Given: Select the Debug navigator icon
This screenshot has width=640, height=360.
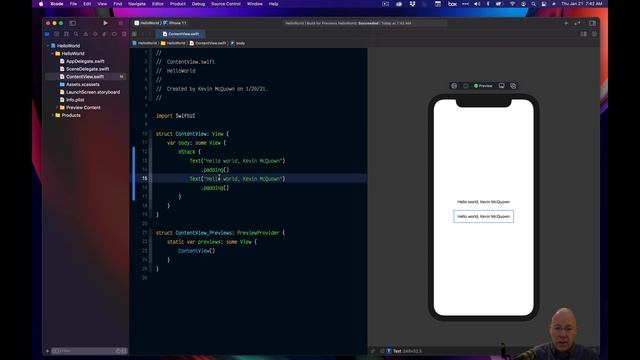Looking at the screenshot, I should [104, 34].
